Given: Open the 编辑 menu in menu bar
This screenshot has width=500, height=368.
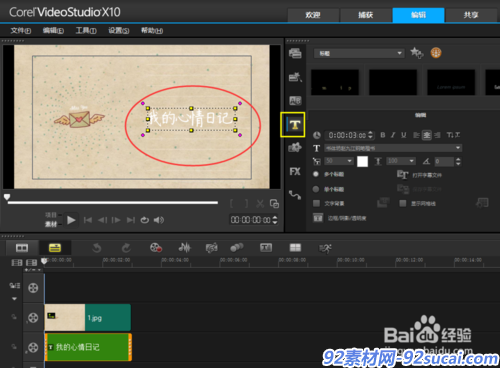Looking at the screenshot, I should point(53,31).
